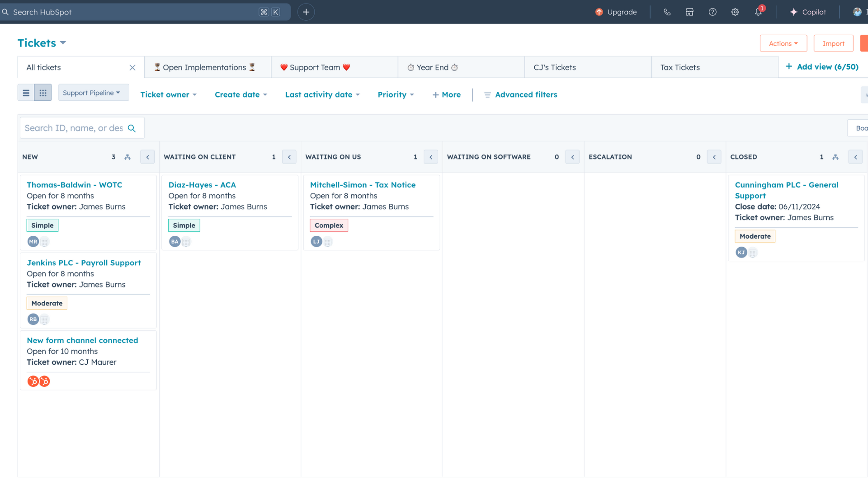
Task: Switch to board grid view
Action: coord(43,93)
